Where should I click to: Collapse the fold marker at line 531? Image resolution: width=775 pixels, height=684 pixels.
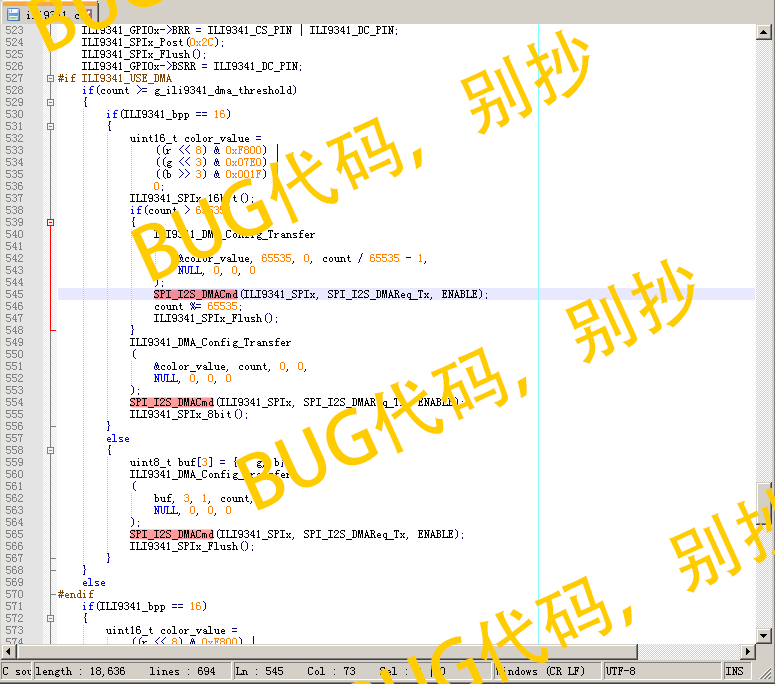(x=50, y=126)
